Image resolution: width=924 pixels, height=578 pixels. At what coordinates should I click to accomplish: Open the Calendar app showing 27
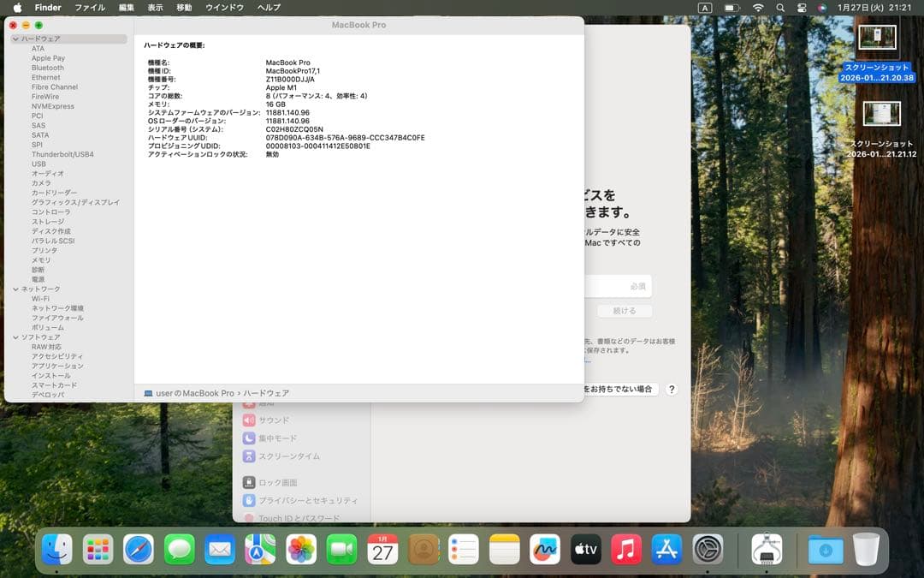382,551
